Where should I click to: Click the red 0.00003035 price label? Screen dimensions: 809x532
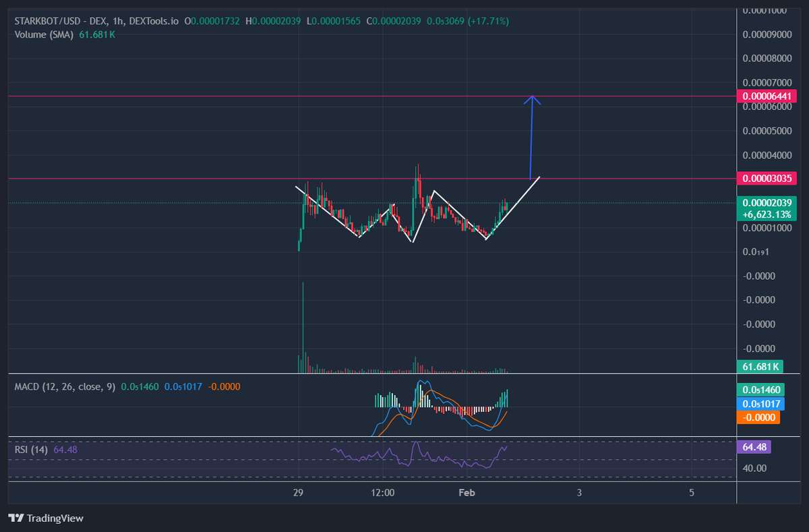767,179
